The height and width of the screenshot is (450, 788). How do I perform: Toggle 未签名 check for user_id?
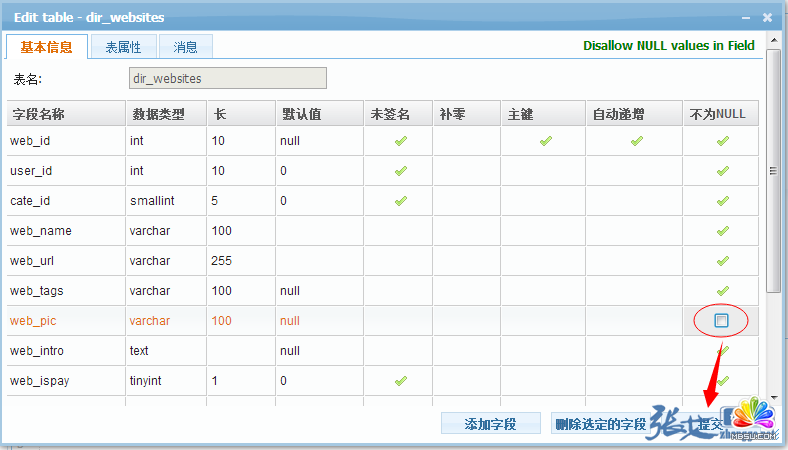(401, 171)
